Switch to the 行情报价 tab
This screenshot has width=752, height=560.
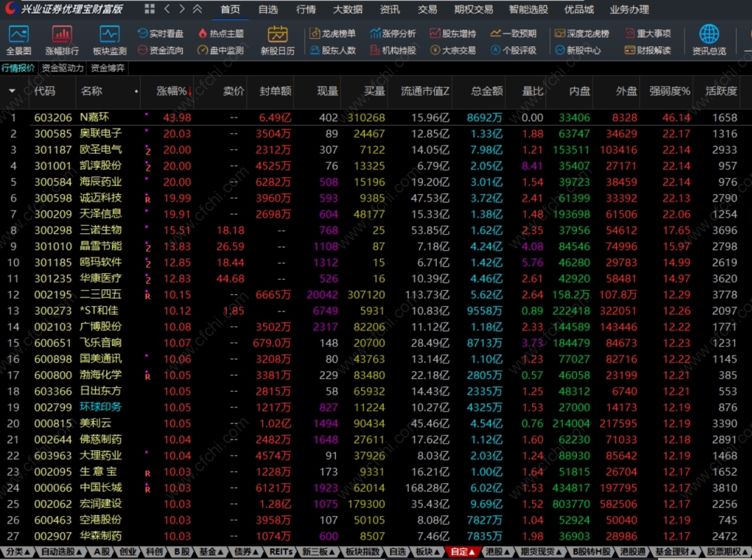point(18,68)
